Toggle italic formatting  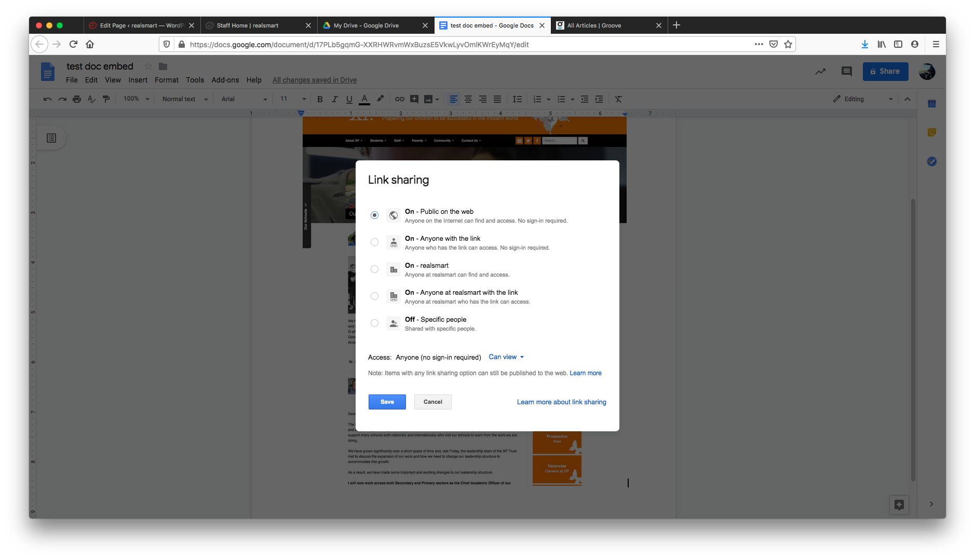coord(334,99)
